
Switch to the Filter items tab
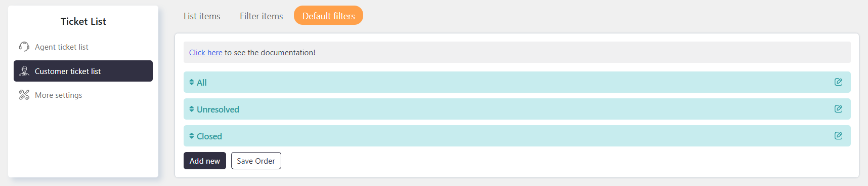click(262, 16)
